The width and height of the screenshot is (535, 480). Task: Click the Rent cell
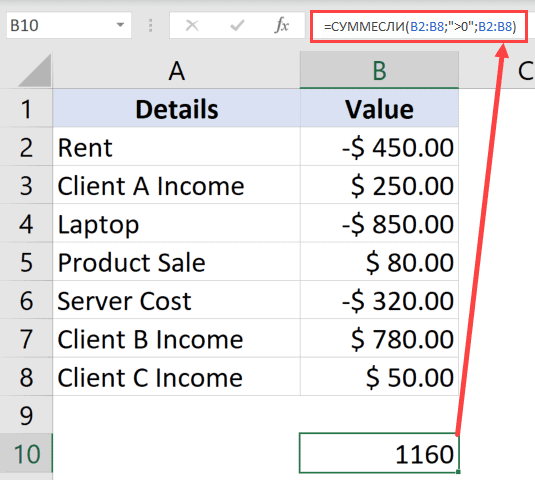coord(176,147)
